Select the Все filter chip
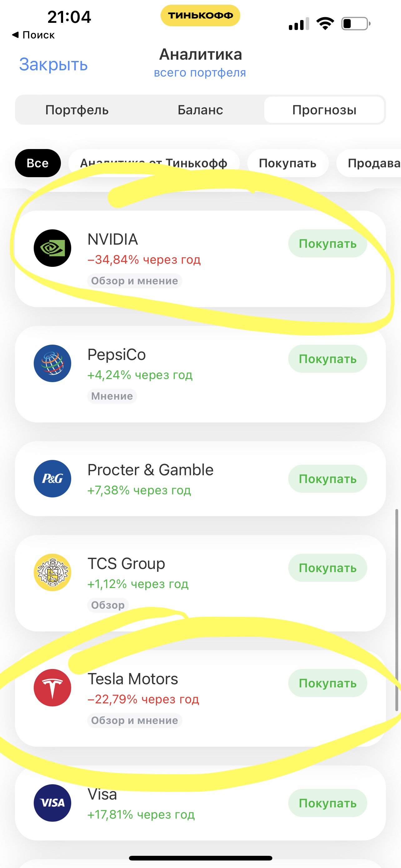The image size is (401, 868). pyautogui.click(x=38, y=163)
